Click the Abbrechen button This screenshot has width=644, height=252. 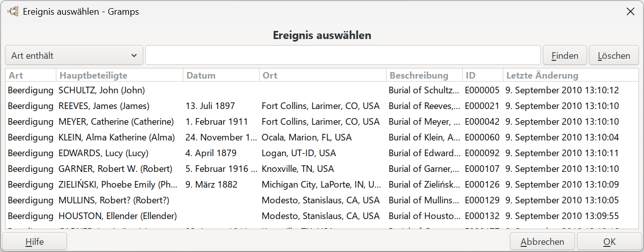pyautogui.click(x=542, y=242)
